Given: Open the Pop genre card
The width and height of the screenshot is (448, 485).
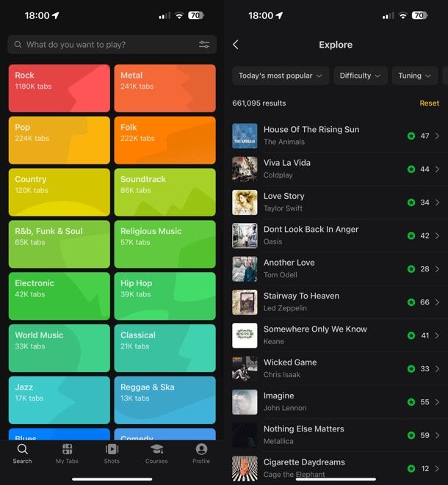Looking at the screenshot, I should (x=59, y=140).
